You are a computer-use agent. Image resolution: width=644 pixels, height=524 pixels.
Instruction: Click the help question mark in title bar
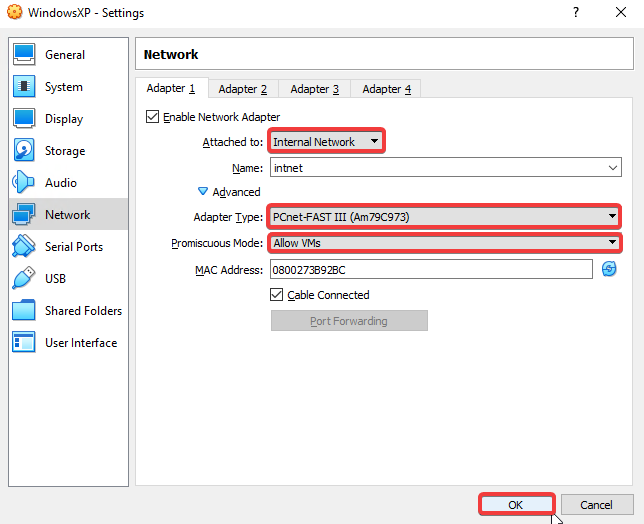(x=576, y=12)
